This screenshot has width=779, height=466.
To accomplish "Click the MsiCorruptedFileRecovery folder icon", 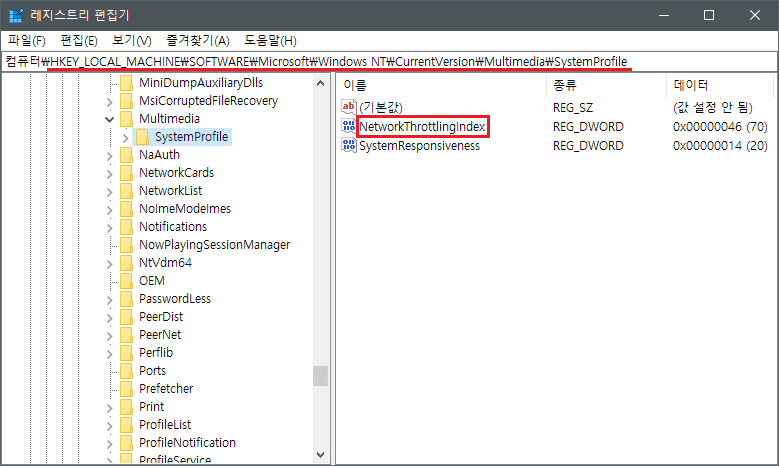I will 127,101.
